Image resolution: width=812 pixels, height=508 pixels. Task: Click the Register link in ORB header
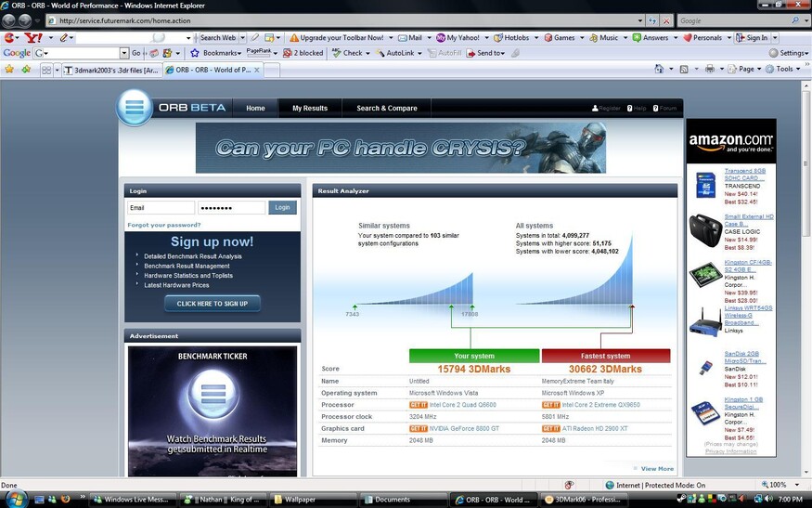[606, 109]
